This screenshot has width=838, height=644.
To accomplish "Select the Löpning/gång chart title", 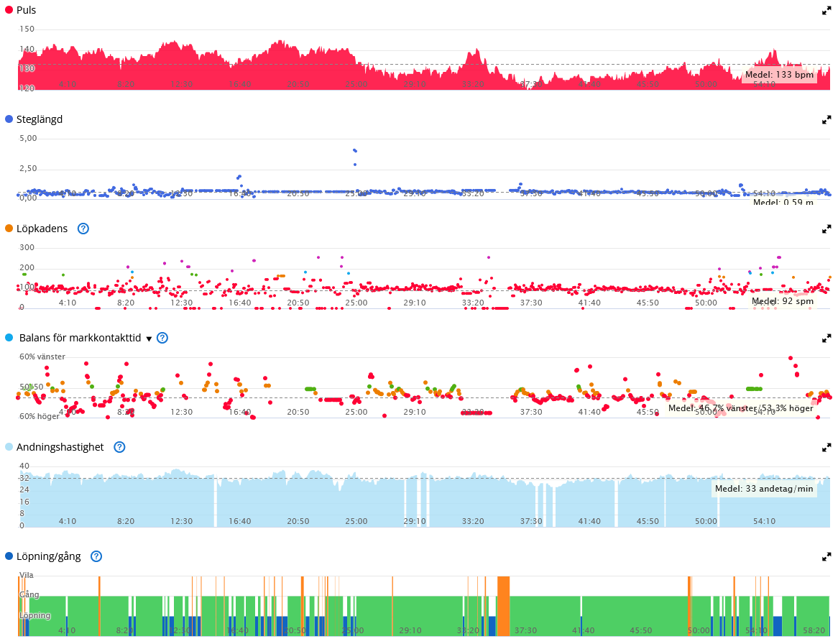I will click(x=49, y=556).
